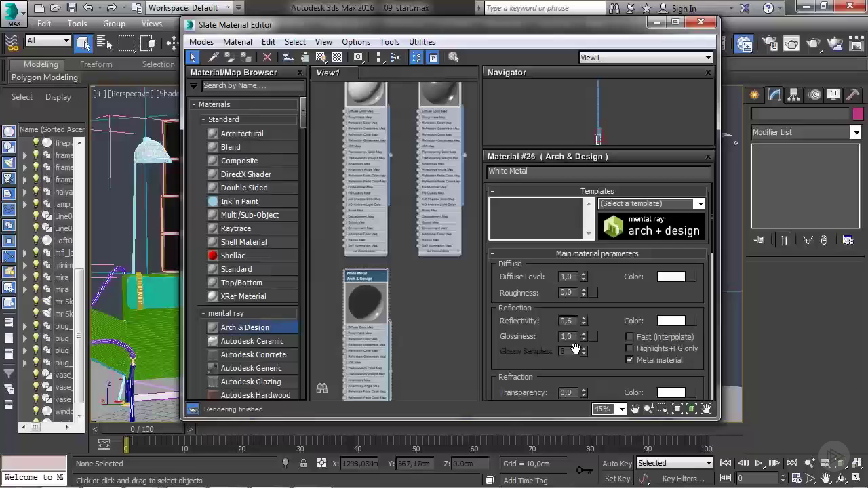Switch to the Freeform ribbon tab

pyautogui.click(x=96, y=64)
